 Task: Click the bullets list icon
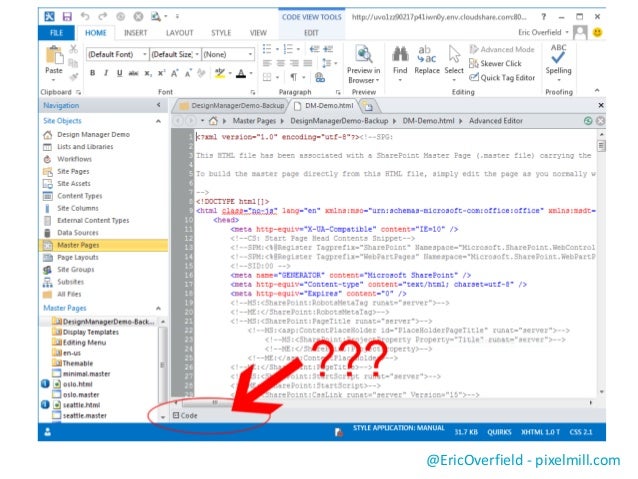pos(267,49)
